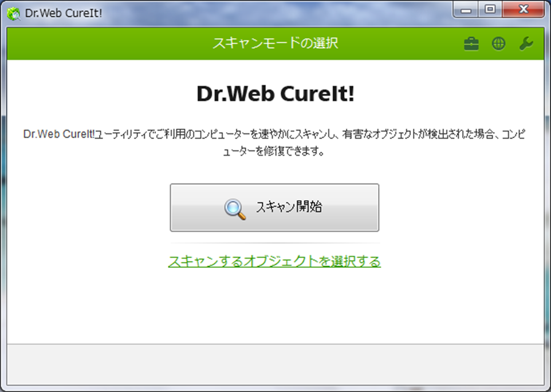Click the Dr.Web CureIt! title bar app icon

(14, 14)
